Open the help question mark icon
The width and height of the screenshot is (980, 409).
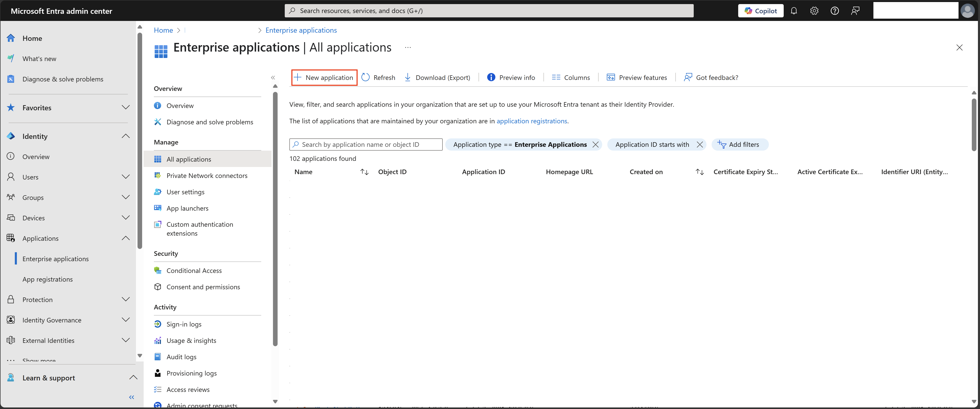[835, 11]
